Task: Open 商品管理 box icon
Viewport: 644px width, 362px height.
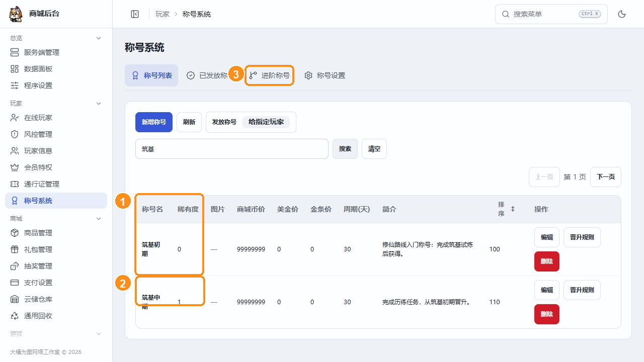Action: pos(15,233)
